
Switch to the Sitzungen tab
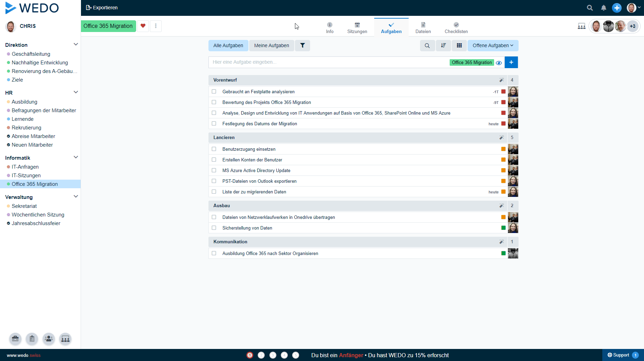357,28
